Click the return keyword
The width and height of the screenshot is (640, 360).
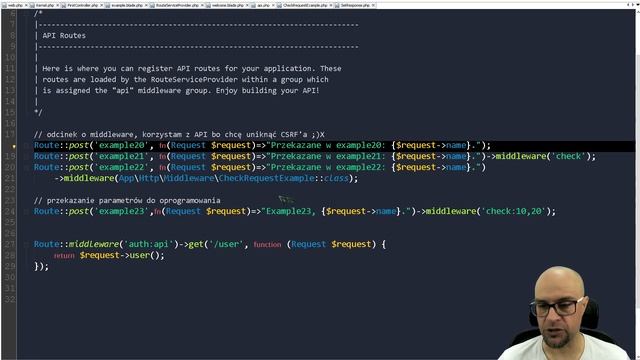pos(64,256)
